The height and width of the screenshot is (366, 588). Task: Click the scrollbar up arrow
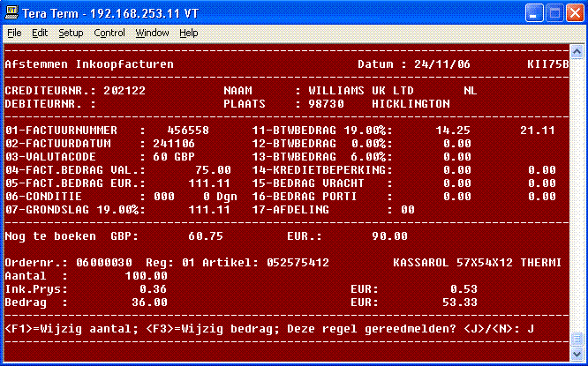click(577, 50)
